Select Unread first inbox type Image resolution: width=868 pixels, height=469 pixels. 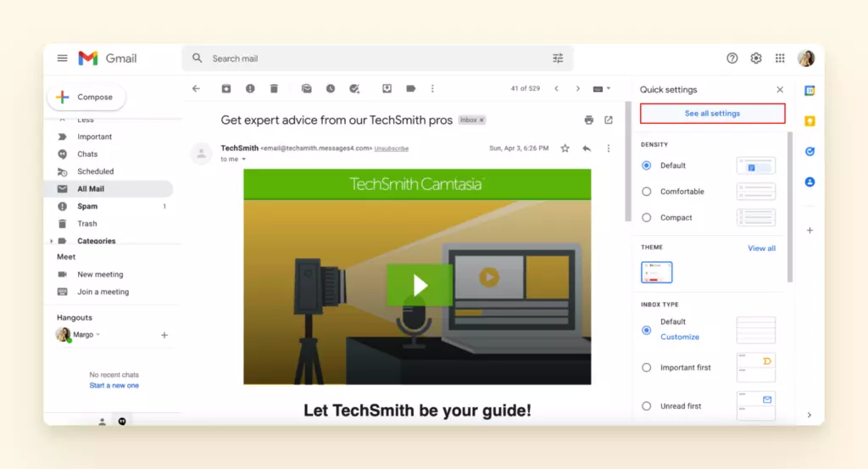(x=646, y=406)
